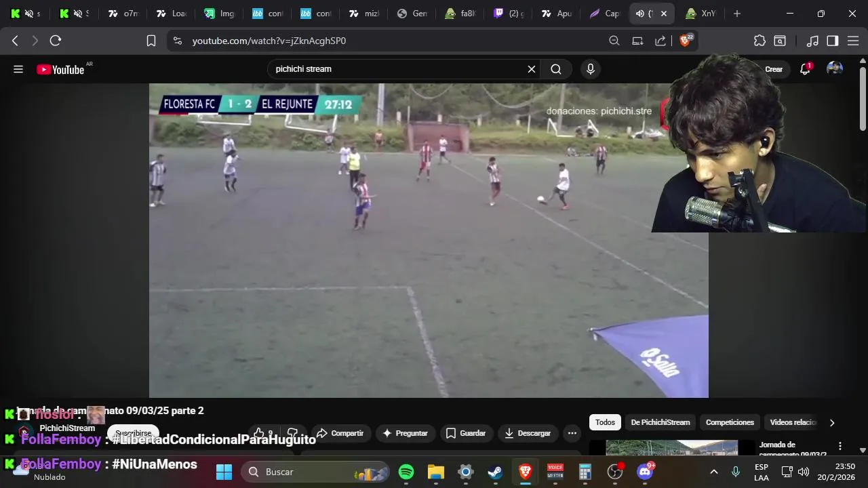Open the Brave main menu

coord(853,41)
